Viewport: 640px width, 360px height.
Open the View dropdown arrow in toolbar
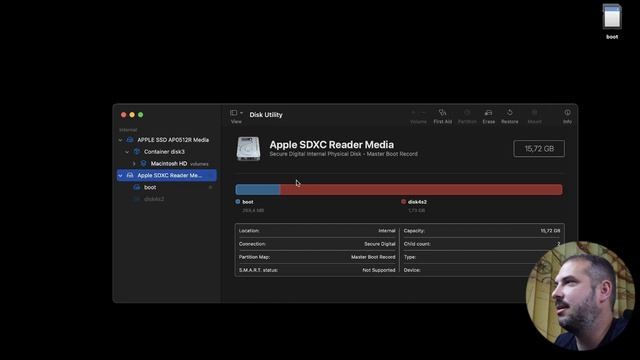[x=241, y=113]
